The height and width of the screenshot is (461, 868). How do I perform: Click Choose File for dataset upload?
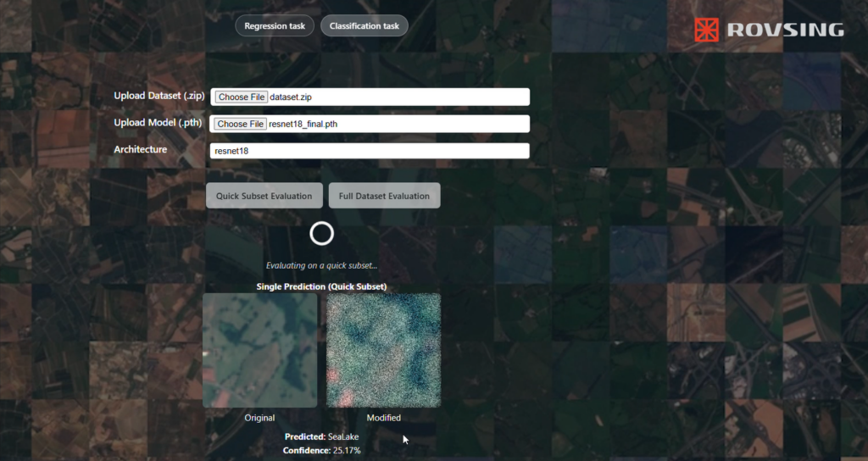coord(242,97)
